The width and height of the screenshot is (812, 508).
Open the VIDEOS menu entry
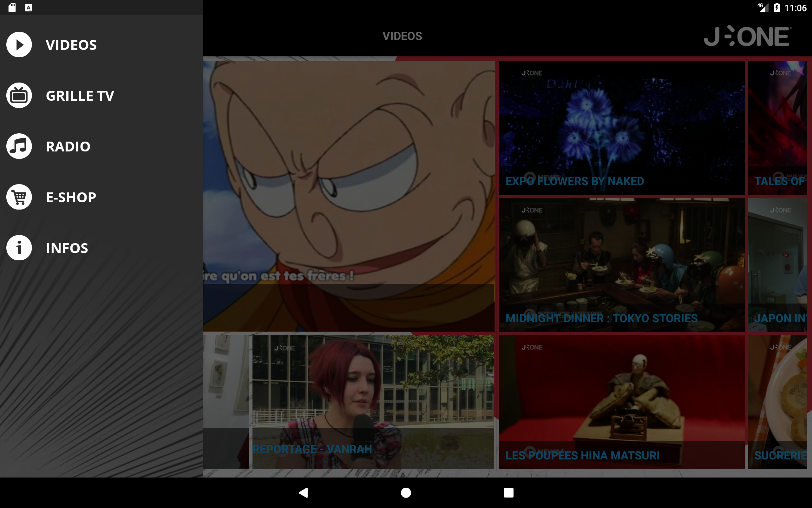pyautogui.click(x=101, y=45)
